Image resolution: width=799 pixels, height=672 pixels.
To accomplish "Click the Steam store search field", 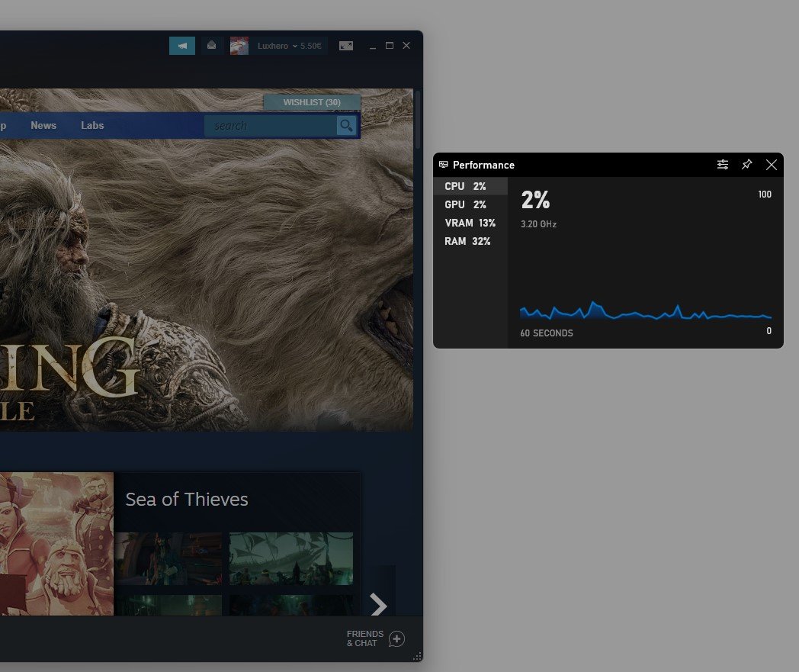I will [x=270, y=126].
